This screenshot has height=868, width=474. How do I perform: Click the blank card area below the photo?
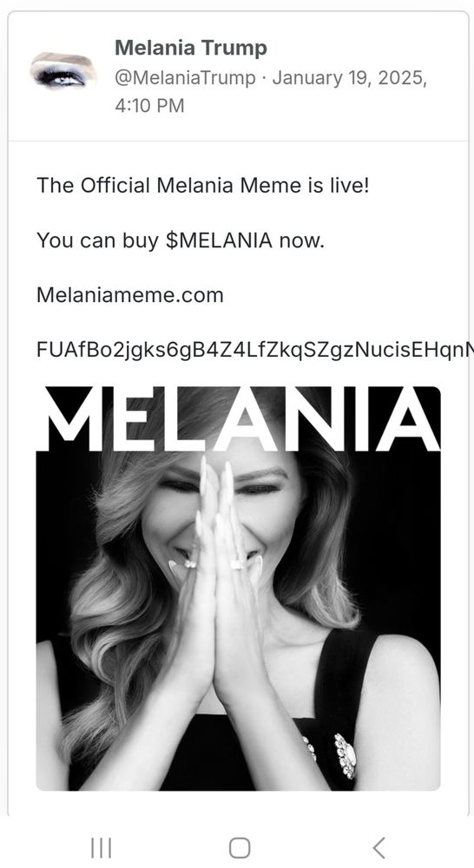(x=238, y=803)
